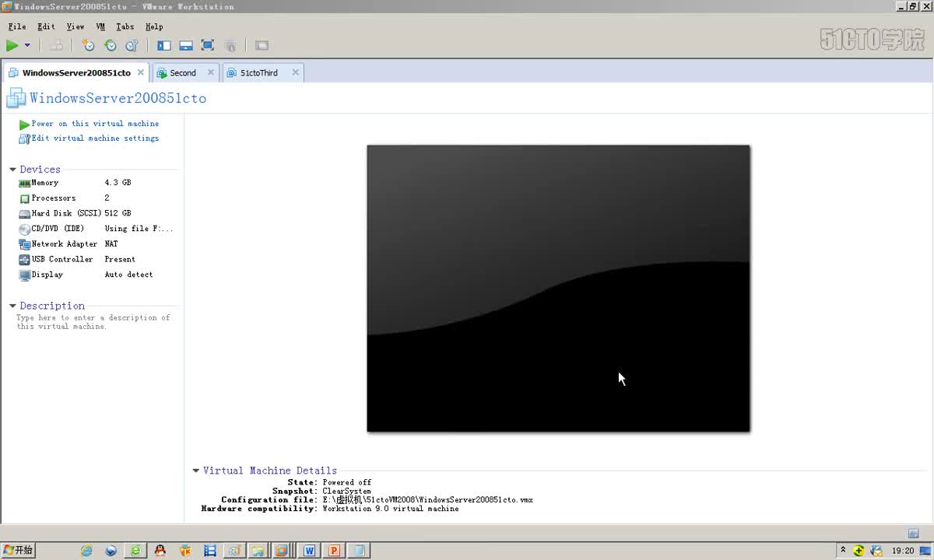The width and height of the screenshot is (934, 560).
Task: Select the Hard Disk (SCSI) device
Action: click(97, 213)
